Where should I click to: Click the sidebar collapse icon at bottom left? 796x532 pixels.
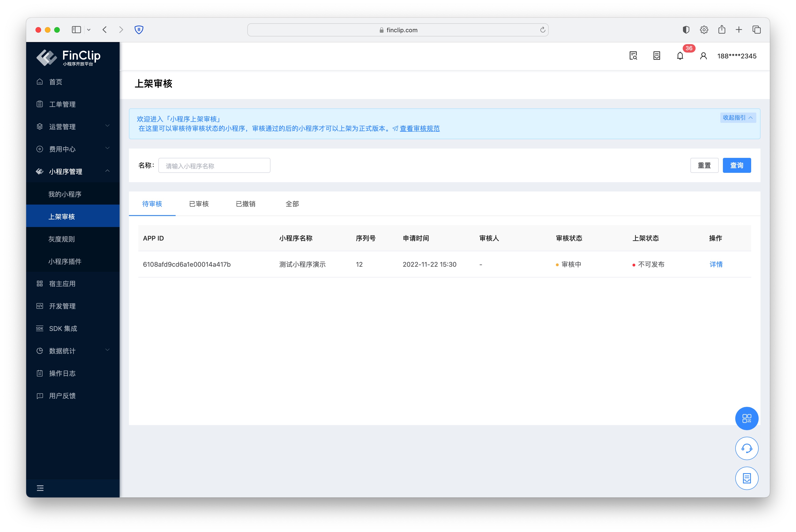tap(40, 488)
